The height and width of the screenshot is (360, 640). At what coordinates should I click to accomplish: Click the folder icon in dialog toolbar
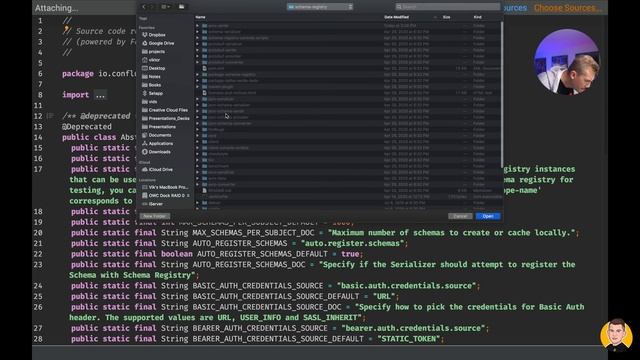(x=182, y=7)
